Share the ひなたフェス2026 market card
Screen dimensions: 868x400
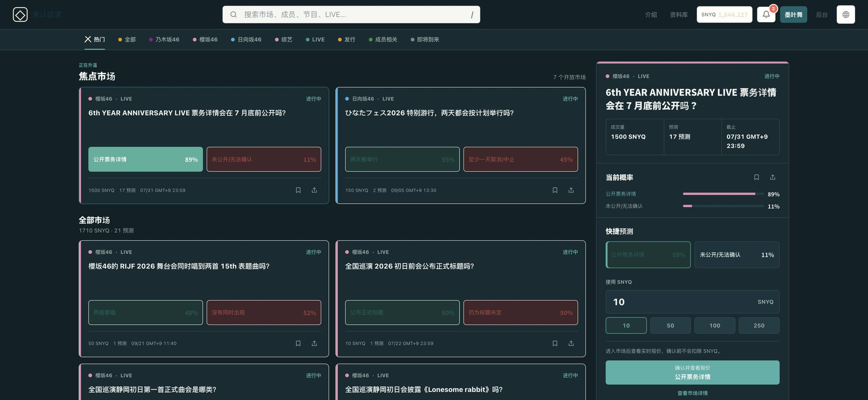point(571,190)
